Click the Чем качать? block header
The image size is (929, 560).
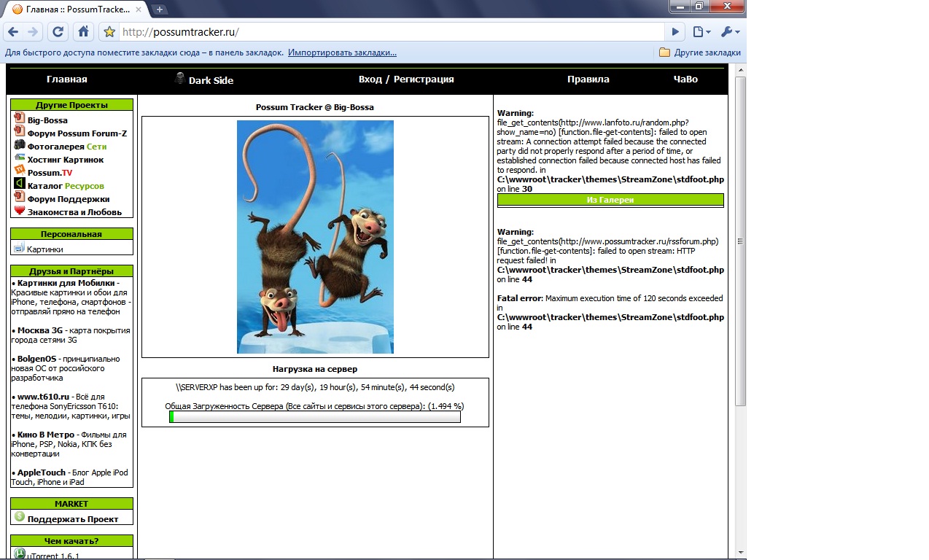71,541
